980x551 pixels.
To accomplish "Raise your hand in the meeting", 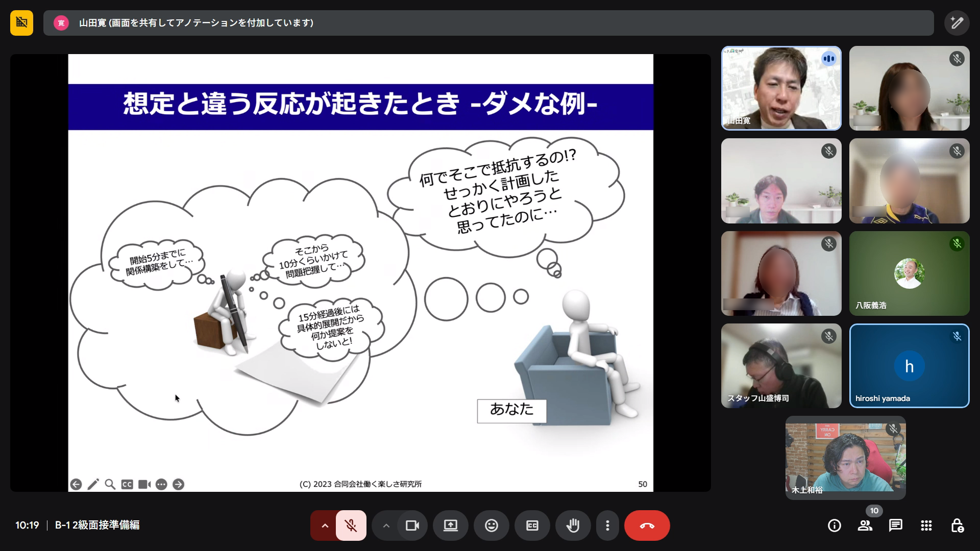I will tap(573, 525).
